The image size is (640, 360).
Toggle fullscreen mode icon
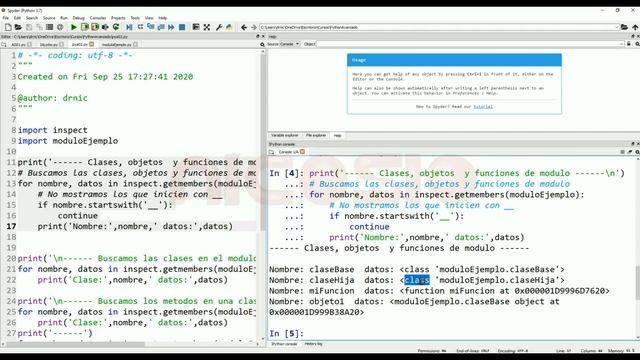207,27
